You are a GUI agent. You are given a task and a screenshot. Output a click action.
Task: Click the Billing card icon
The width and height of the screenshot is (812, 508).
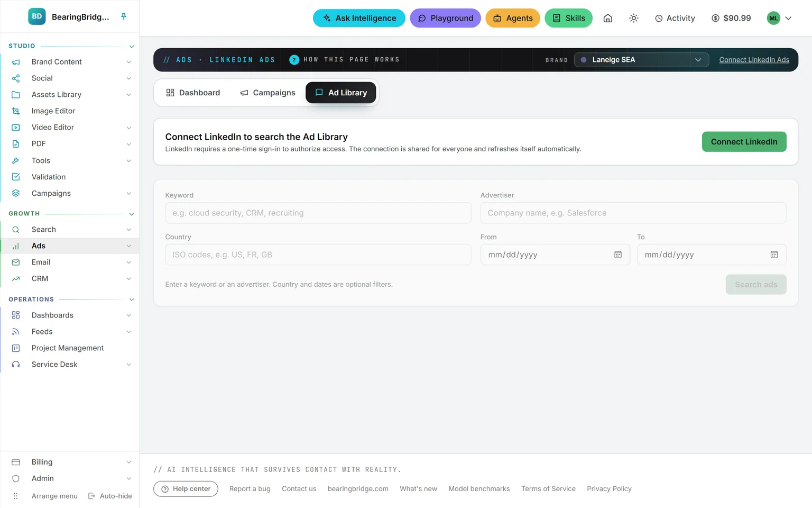click(16, 462)
